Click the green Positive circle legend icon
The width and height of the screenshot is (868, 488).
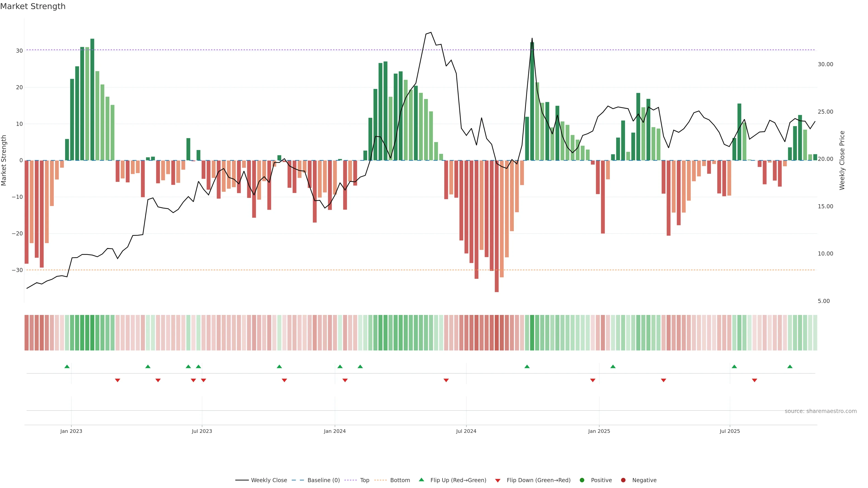582,480
